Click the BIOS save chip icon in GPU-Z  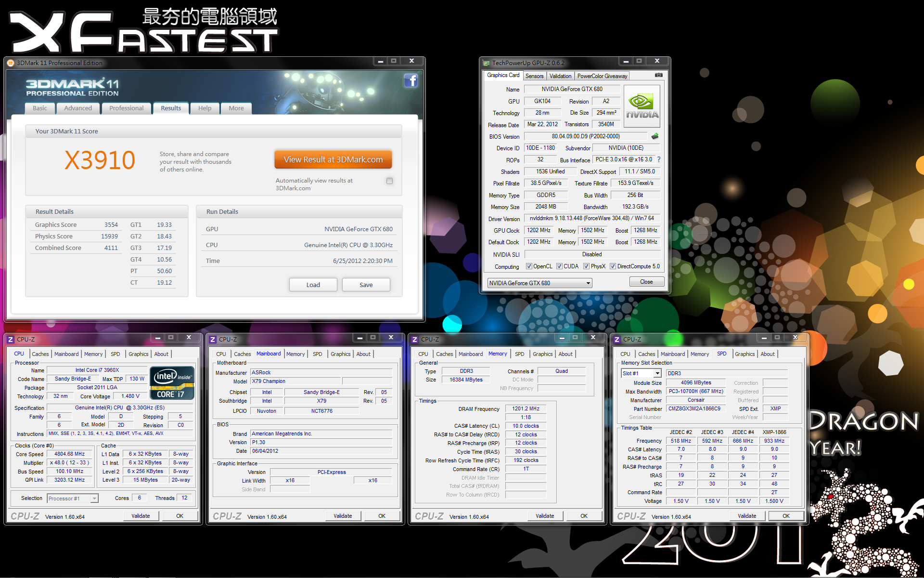pyautogui.click(x=655, y=136)
